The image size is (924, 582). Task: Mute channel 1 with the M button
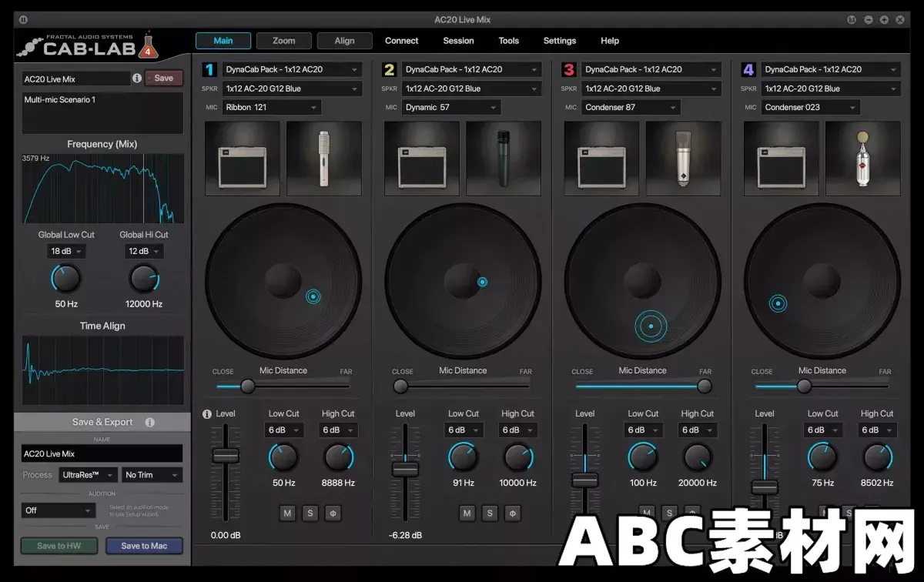286,513
